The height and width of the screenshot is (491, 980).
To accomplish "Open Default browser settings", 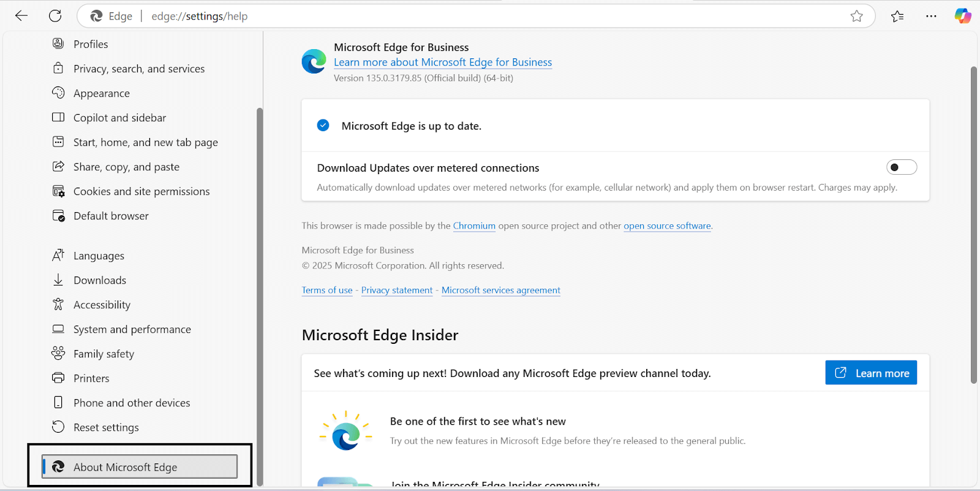I will point(111,216).
